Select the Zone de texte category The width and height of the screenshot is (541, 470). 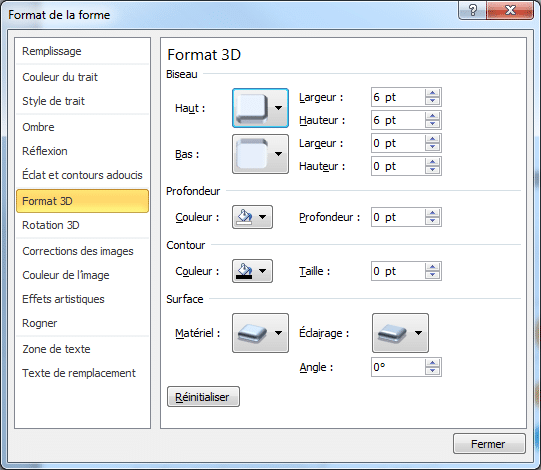coord(82,349)
